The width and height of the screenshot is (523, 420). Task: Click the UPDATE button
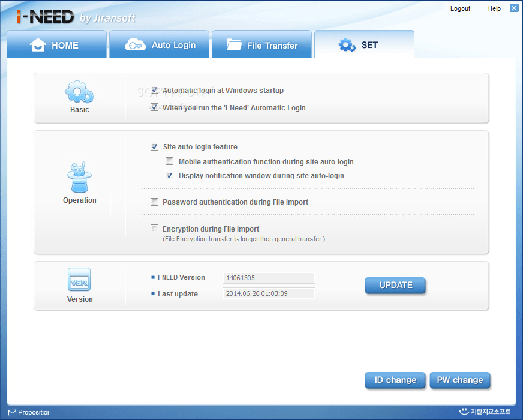click(x=395, y=285)
